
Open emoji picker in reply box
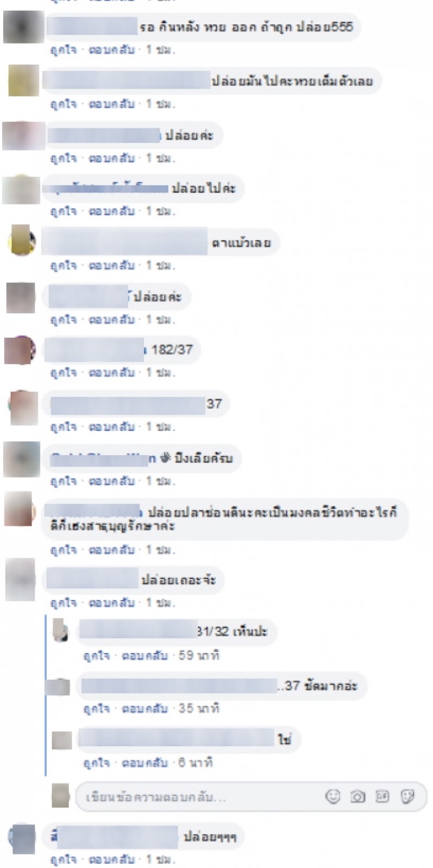[x=333, y=796]
